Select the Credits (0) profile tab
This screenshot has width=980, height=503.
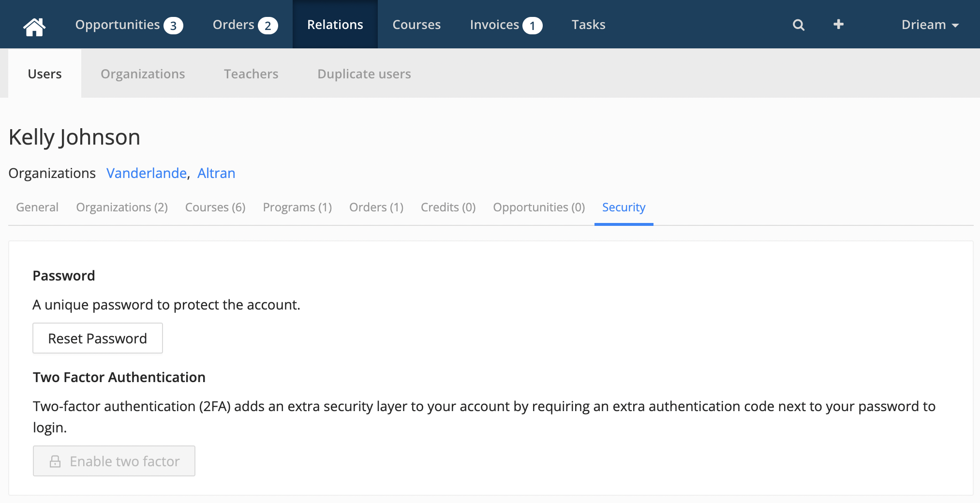(448, 207)
